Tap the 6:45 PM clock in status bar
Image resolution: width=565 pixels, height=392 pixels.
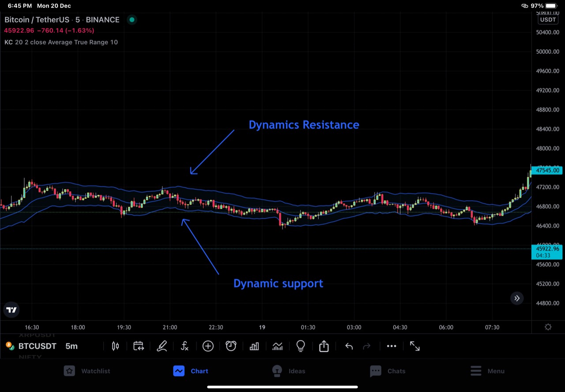20,6
